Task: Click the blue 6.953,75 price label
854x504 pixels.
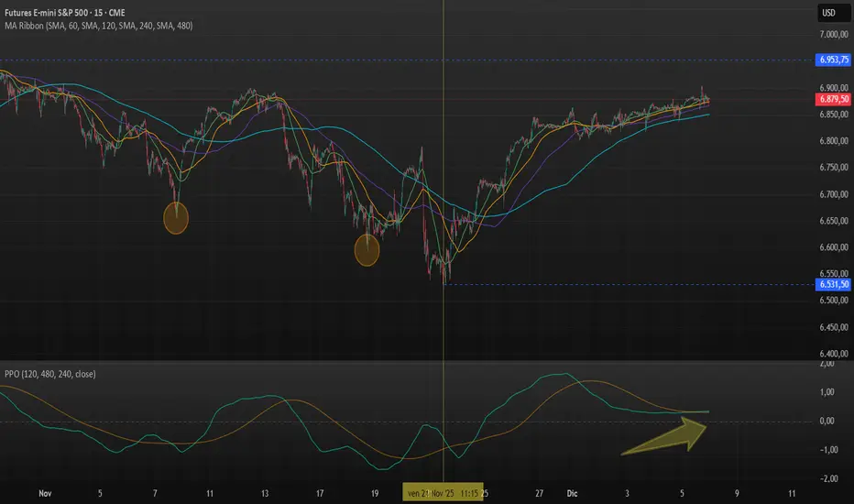Action: [x=833, y=60]
